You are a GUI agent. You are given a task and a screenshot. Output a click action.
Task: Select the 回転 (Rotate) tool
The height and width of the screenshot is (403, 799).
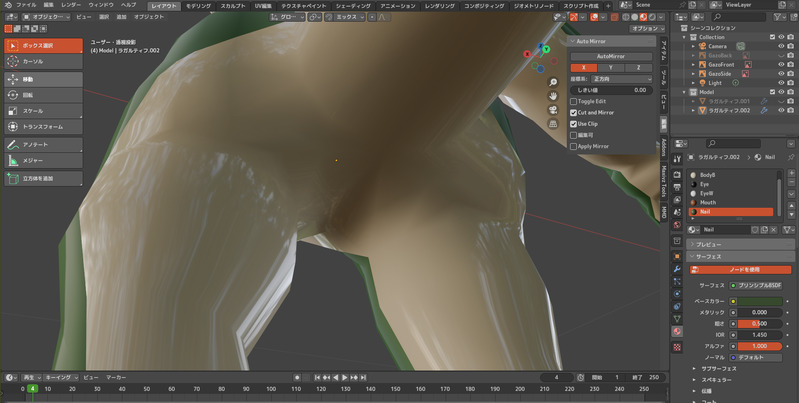[43, 95]
